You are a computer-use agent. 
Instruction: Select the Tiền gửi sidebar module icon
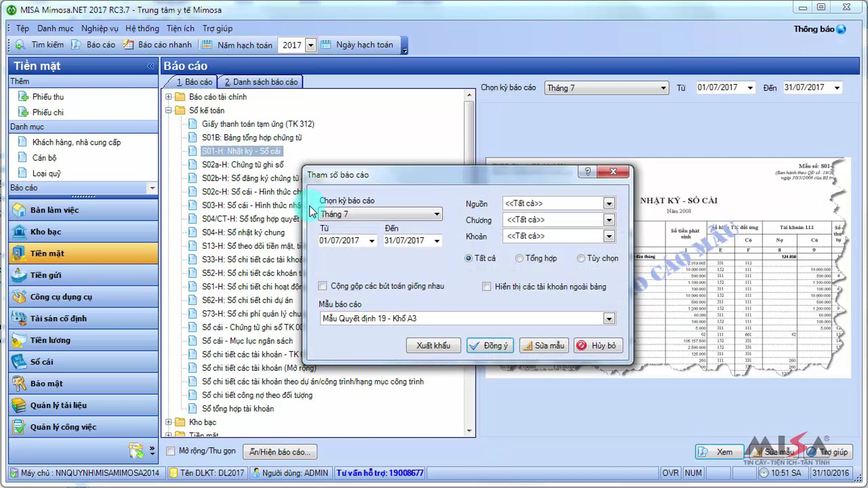click(19, 275)
